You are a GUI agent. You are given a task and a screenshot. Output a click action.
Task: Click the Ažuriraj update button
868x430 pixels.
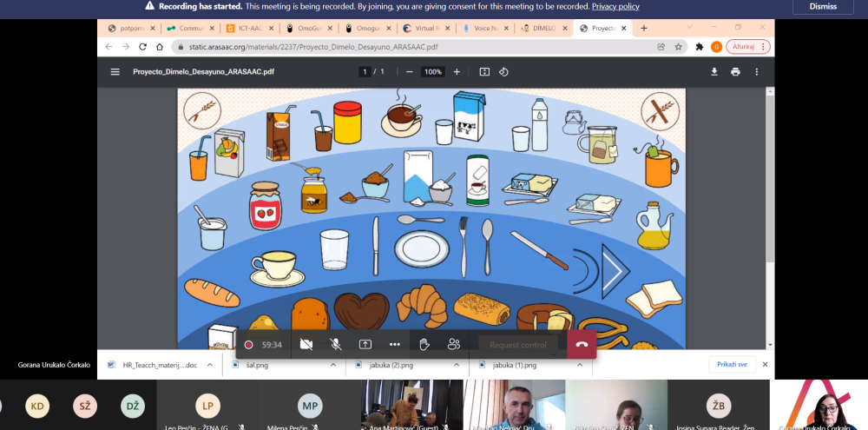pos(748,47)
